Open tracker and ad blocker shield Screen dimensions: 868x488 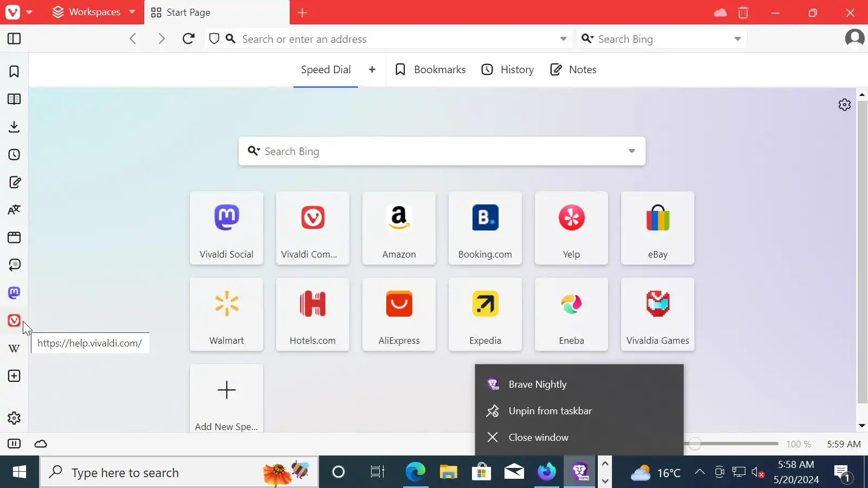(214, 38)
